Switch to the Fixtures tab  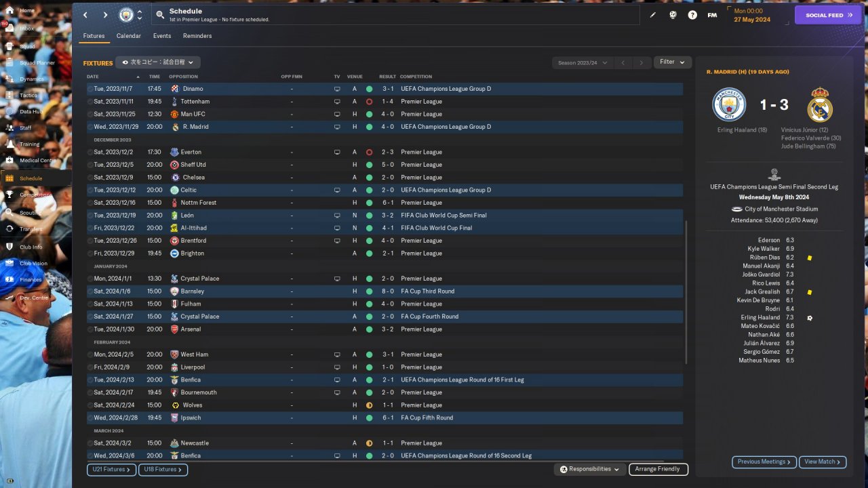point(94,36)
